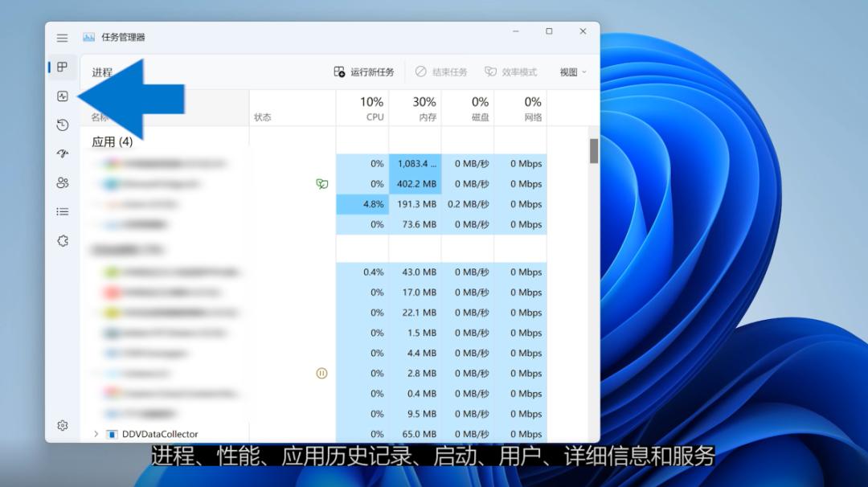The width and height of the screenshot is (868, 487).
Task: Open the Users panel icon
Action: (x=63, y=182)
